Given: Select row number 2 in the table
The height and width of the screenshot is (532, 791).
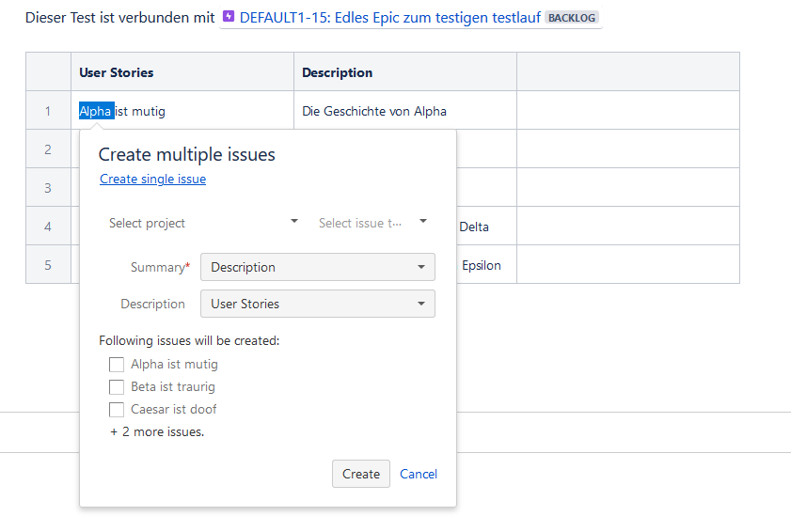Looking at the screenshot, I should coord(48,149).
